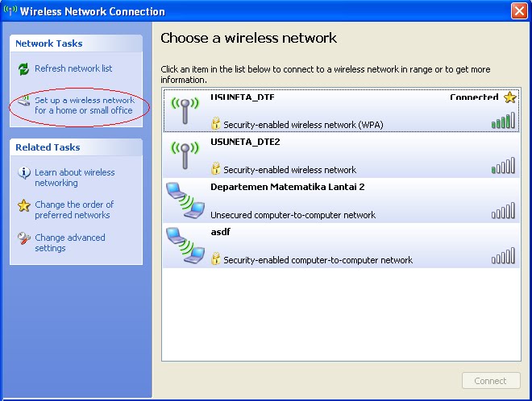Click the Connect button

(491, 381)
